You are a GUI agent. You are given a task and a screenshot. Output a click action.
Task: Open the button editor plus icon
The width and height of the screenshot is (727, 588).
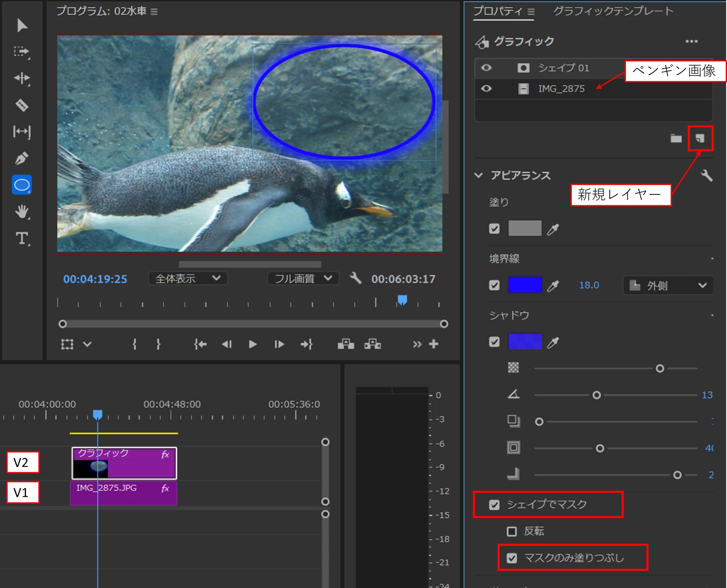(434, 344)
